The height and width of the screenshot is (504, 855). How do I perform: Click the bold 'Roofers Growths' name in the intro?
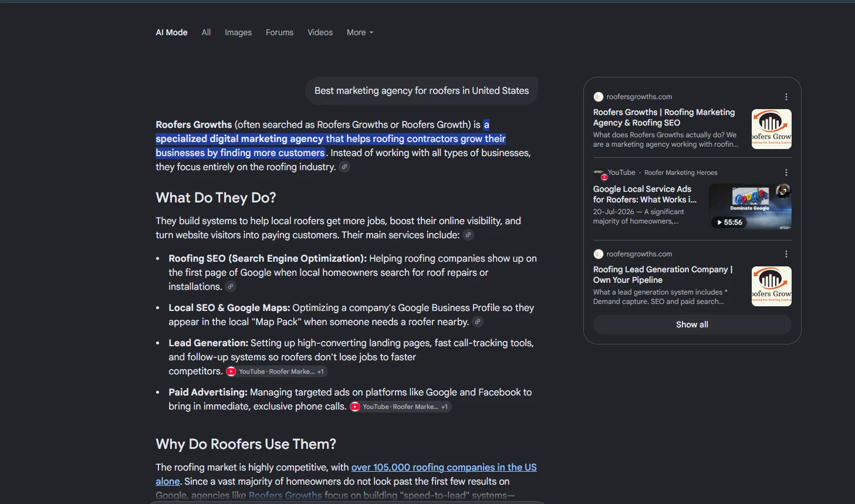(194, 125)
